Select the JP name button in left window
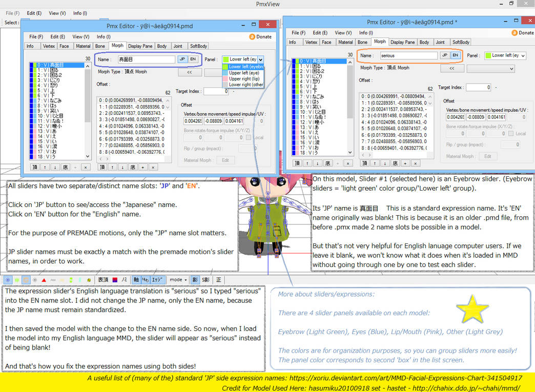 point(182,59)
